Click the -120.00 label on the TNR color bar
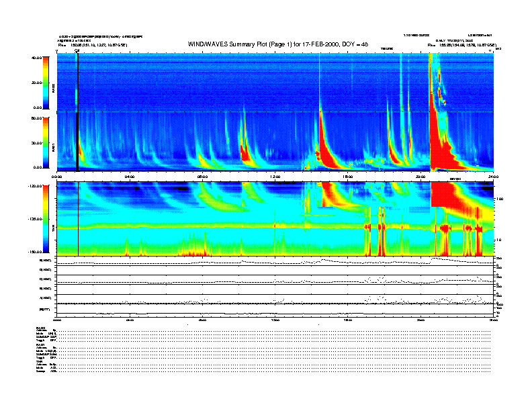532x411 pixels. click(35, 186)
